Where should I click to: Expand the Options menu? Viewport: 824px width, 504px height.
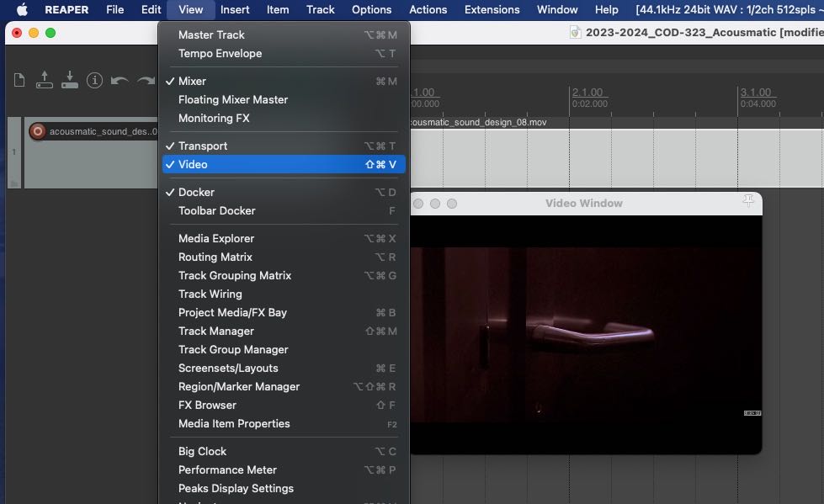(x=371, y=10)
